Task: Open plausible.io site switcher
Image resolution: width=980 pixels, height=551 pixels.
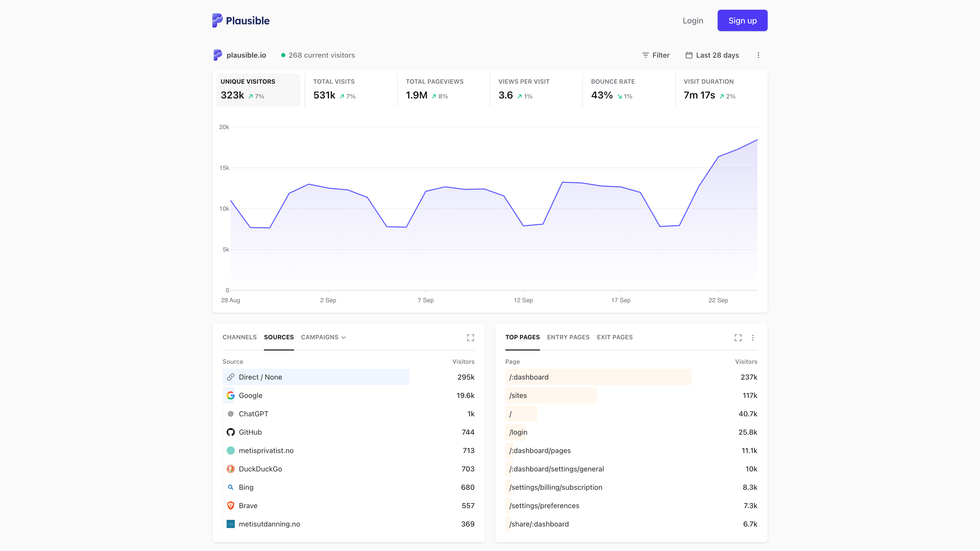Action: pos(240,55)
